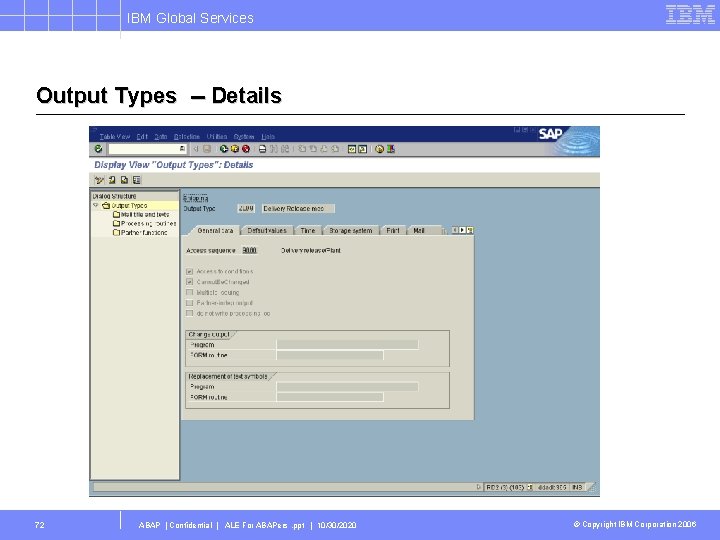Switch to the Time tab

pyautogui.click(x=308, y=231)
